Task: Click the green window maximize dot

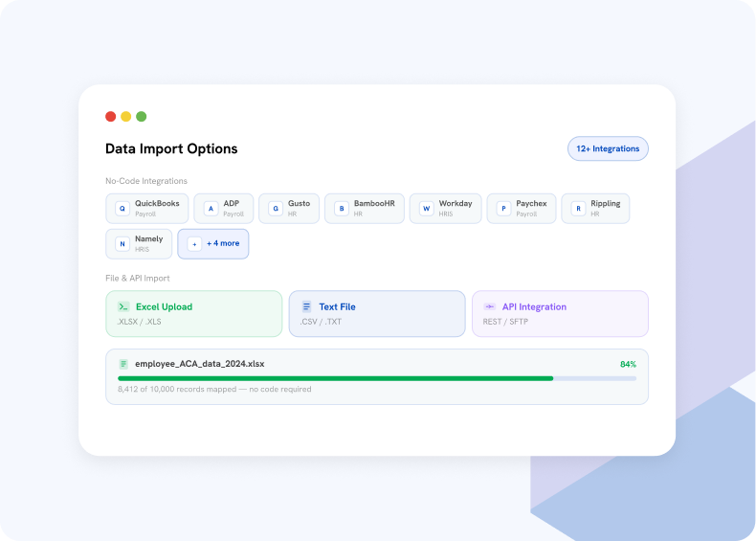Action: (x=142, y=116)
